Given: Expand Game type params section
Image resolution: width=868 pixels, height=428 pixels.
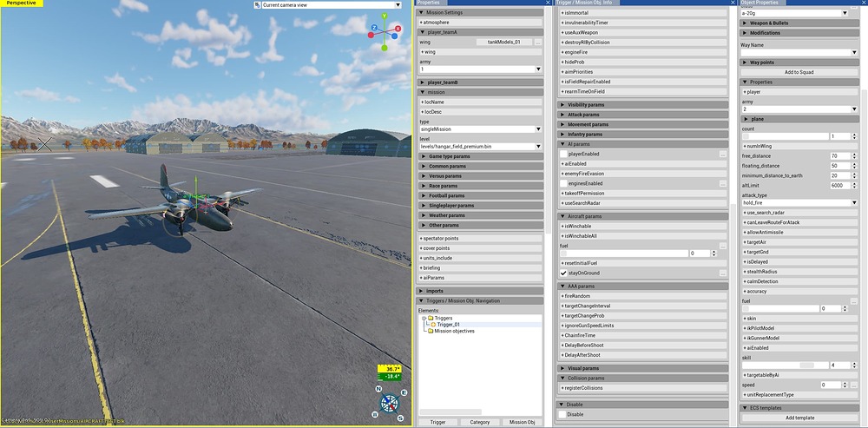Looking at the screenshot, I should point(481,156).
